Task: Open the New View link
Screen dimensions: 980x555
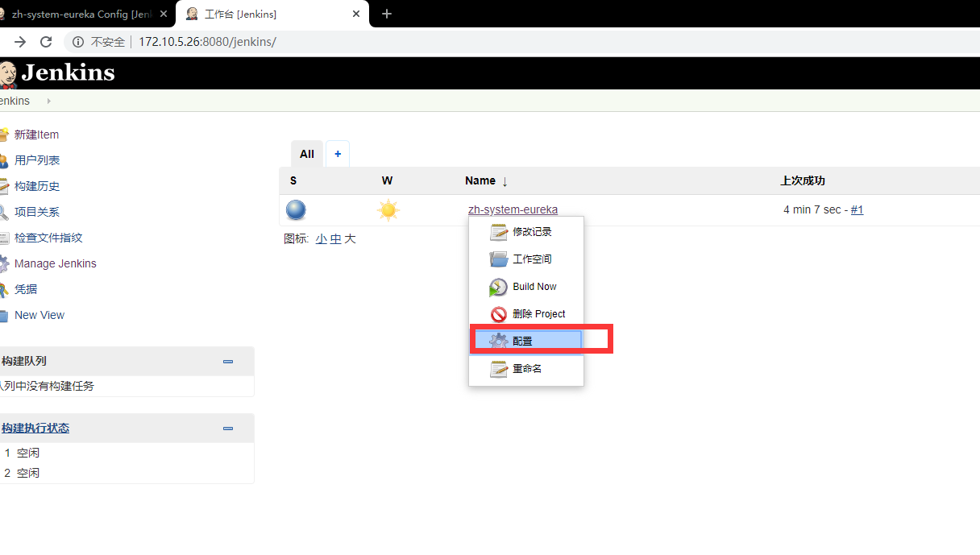Action: coord(39,315)
